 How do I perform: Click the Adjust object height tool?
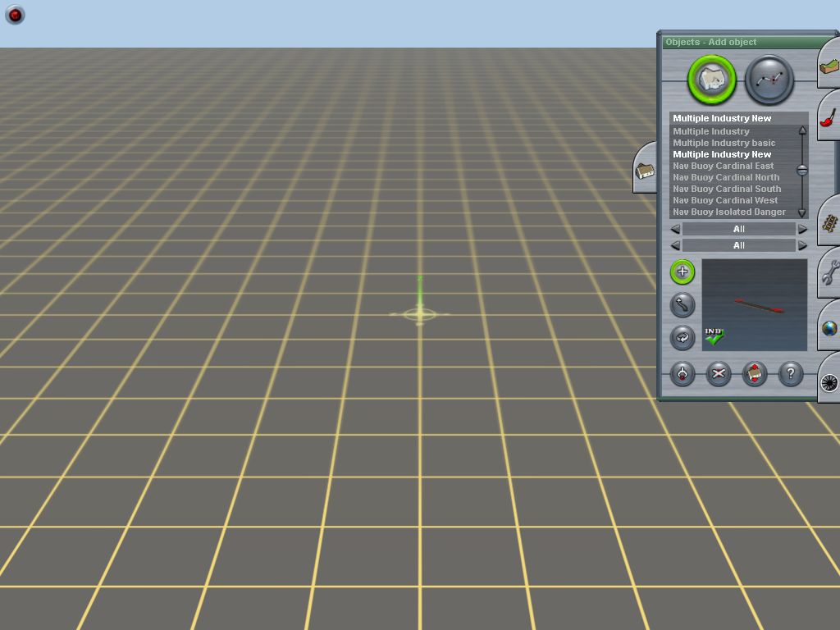coord(754,374)
